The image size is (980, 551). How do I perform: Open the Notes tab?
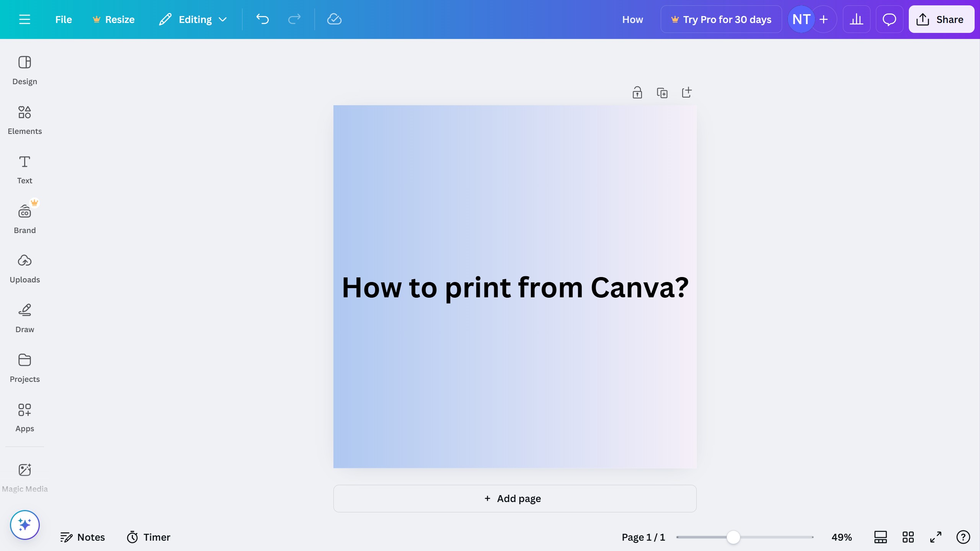82,537
